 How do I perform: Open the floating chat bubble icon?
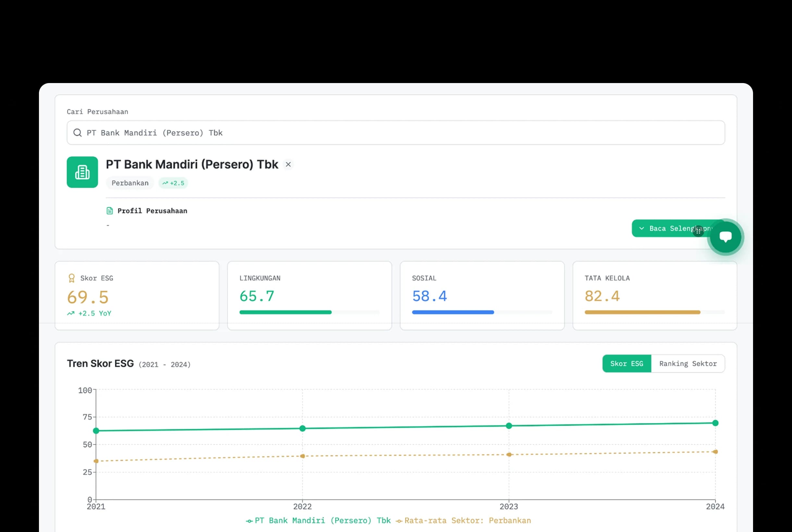click(725, 237)
